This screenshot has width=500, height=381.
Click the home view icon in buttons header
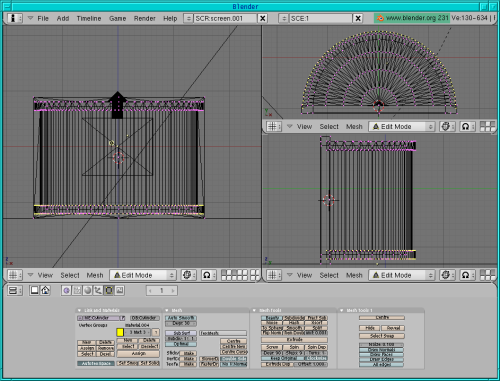pos(45,290)
